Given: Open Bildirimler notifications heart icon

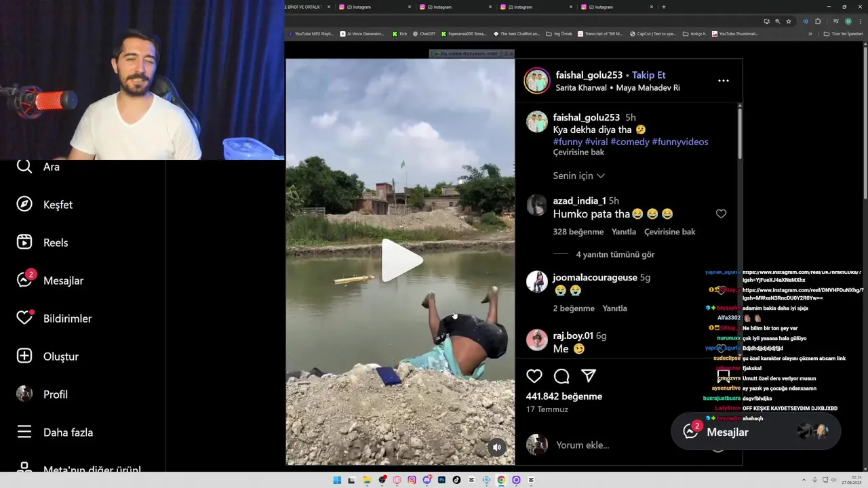Looking at the screenshot, I should pyautogui.click(x=24, y=318).
